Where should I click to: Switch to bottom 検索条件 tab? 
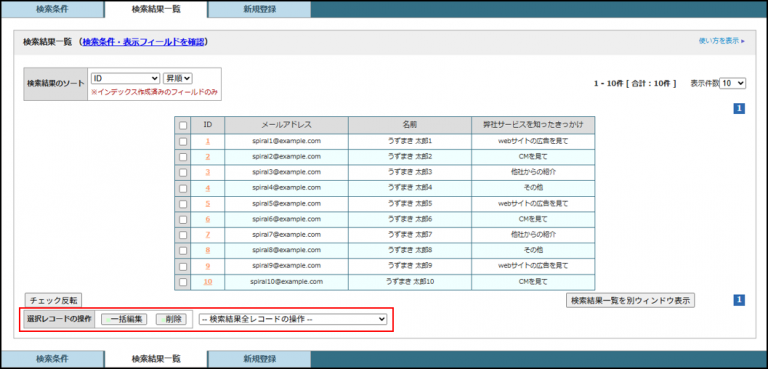pos(52,359)
